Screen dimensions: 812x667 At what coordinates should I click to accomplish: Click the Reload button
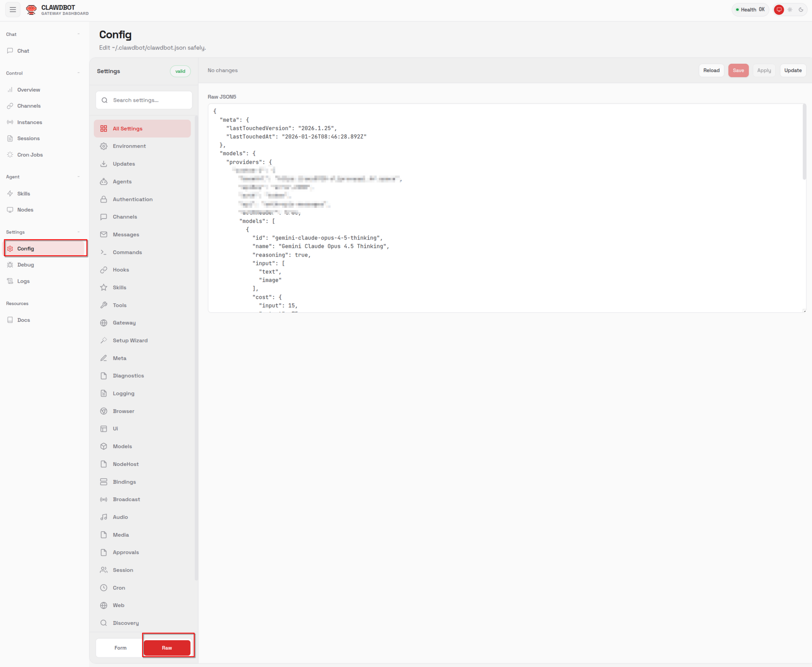(711, 70)
